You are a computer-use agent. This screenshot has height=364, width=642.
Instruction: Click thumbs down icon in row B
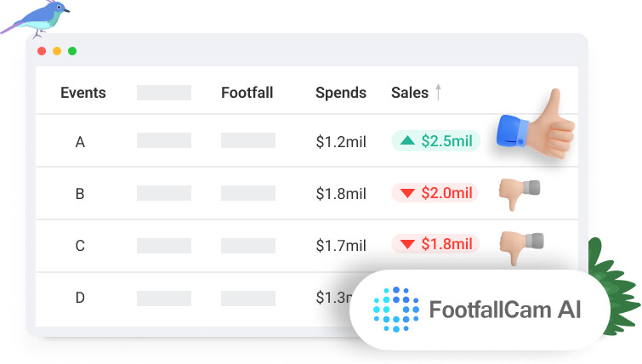(x=519, y=192)
